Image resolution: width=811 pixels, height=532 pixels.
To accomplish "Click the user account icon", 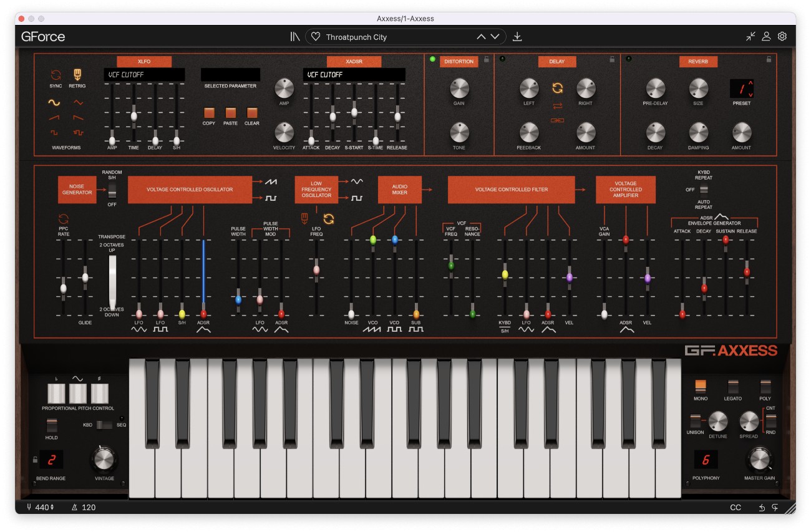I will 766,37.
